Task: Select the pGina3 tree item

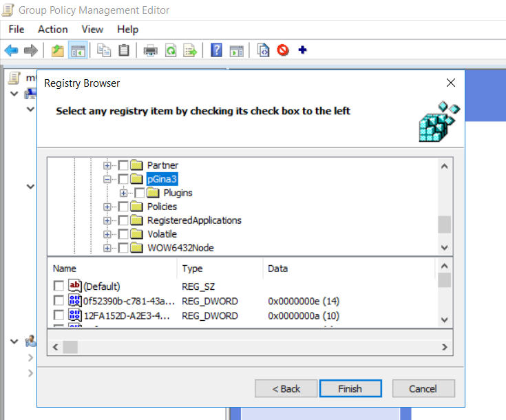Action: (162, 179)
